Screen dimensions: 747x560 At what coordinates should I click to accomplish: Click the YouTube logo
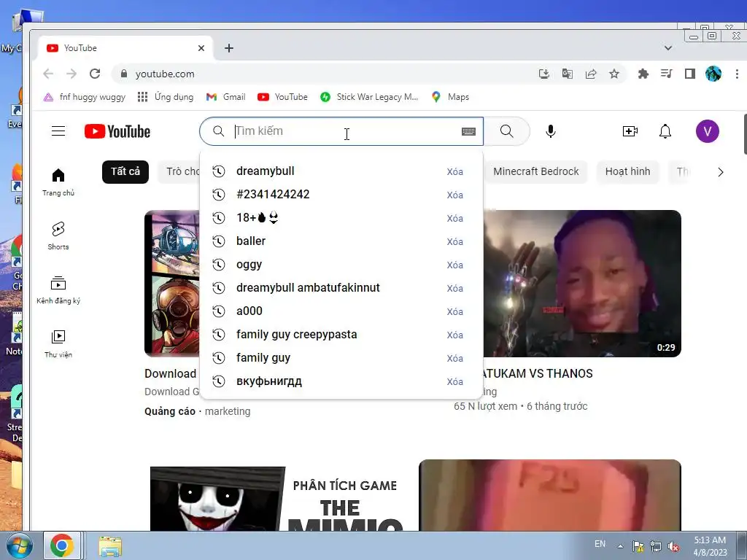(x=117, y=131)
